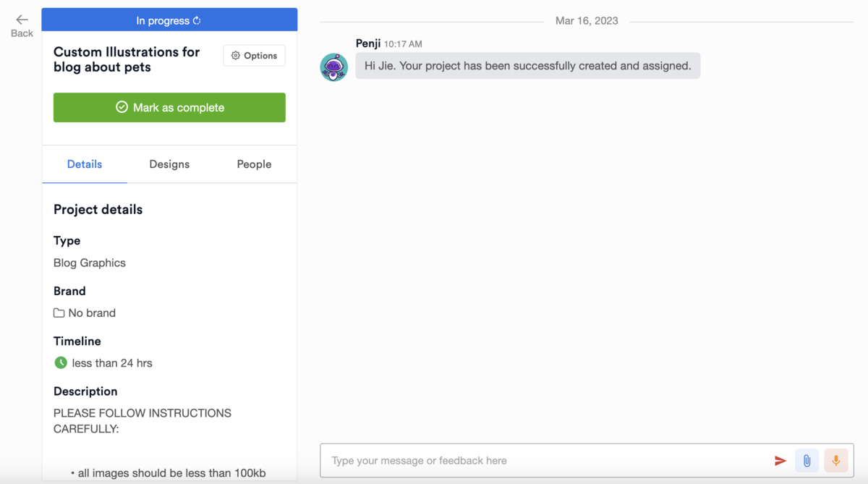Record a voice message with the microphone
Image resolution: width=868 pixels, height=484 pixels.
pyautogui.click(x=835, y=461)
